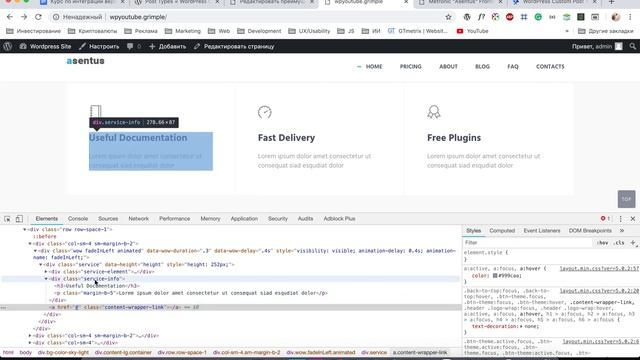This screenshot has height=360, width=640.
Task: Click the CONTACTS navigation link
Action: (x=550, y=67)
